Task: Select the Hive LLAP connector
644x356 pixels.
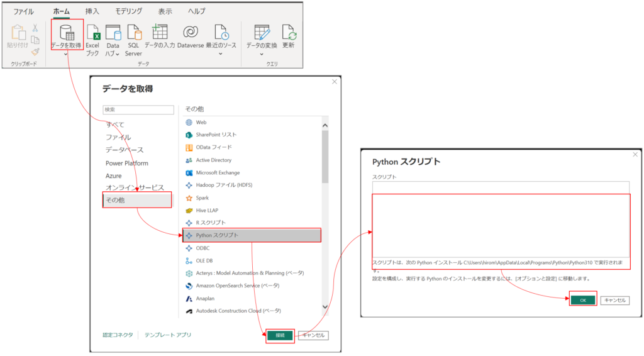Action: (252, 211)
